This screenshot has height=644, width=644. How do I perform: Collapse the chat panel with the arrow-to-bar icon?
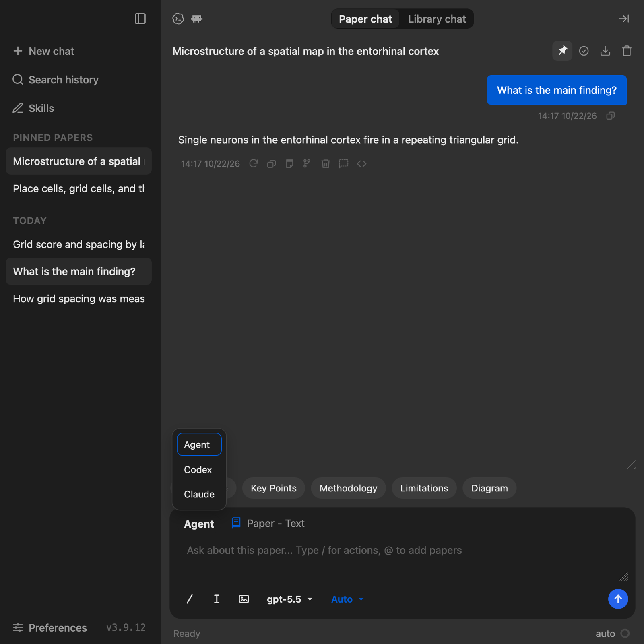[x=624, y=19]
